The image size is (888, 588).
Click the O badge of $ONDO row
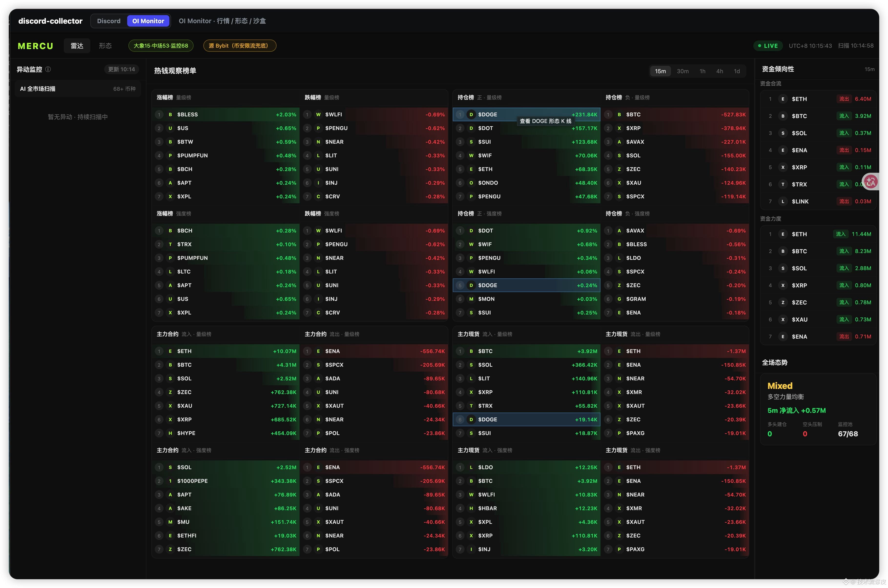[471, 183]
